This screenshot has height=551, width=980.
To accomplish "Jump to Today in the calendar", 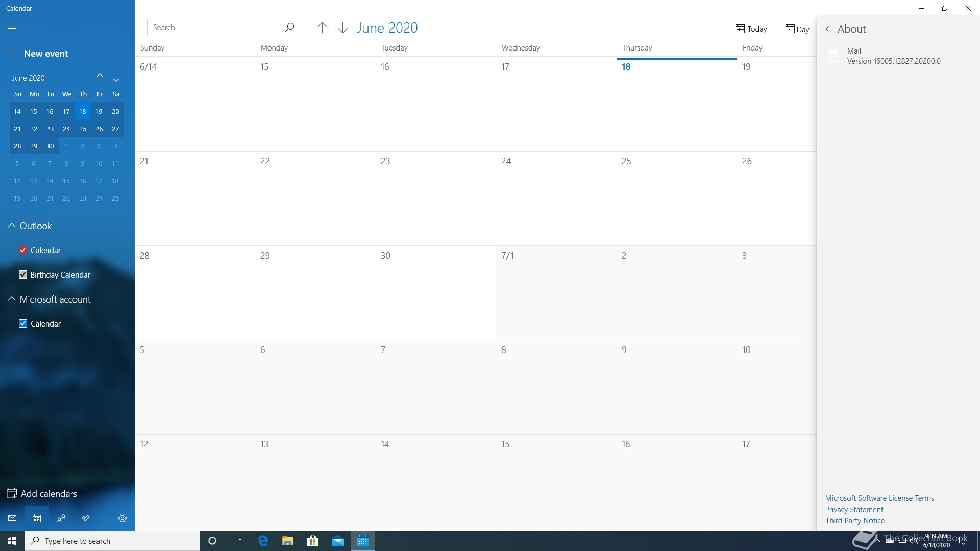I will tap(751, 29).
